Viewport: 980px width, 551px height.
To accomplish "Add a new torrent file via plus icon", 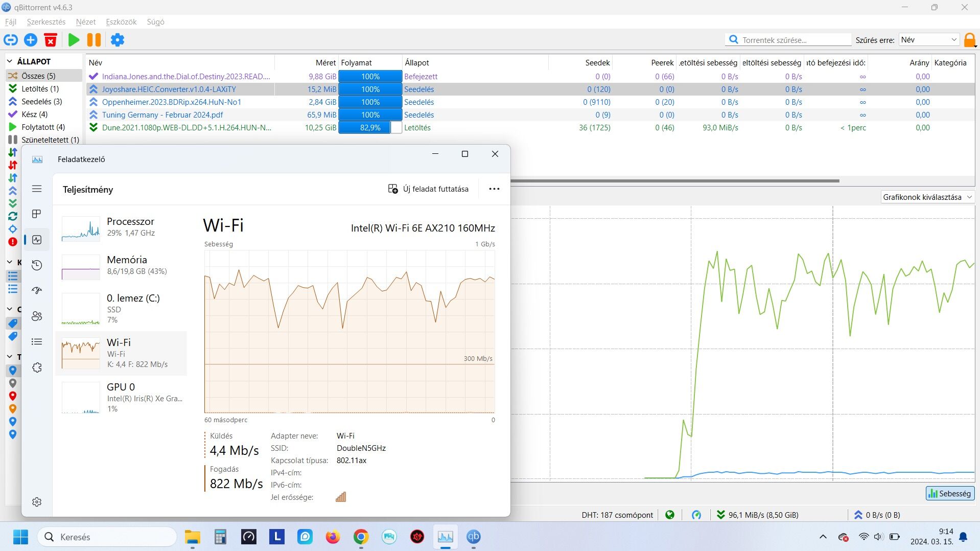I will click(31, 40).
